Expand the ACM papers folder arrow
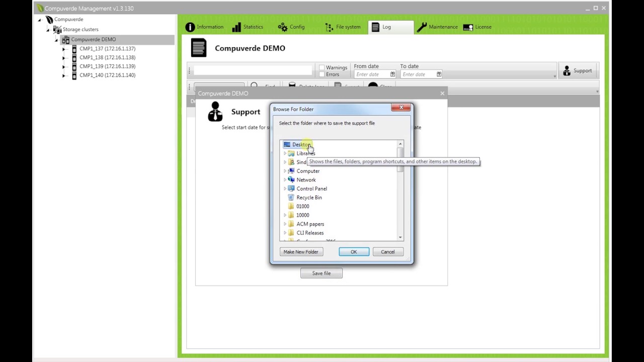644x362 pixels. click(285, 224)
